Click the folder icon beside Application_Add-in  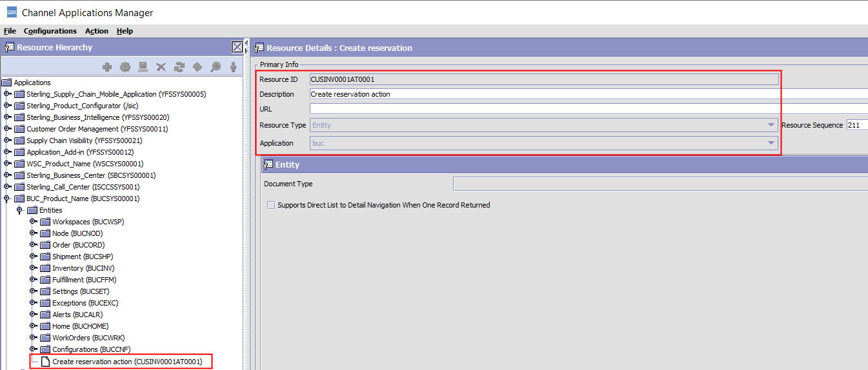coord(19,152)
